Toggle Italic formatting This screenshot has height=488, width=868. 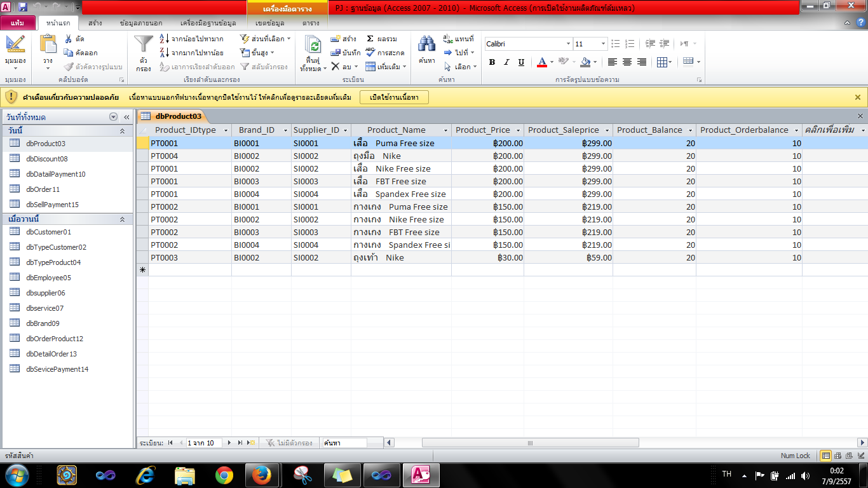(506, 62)
